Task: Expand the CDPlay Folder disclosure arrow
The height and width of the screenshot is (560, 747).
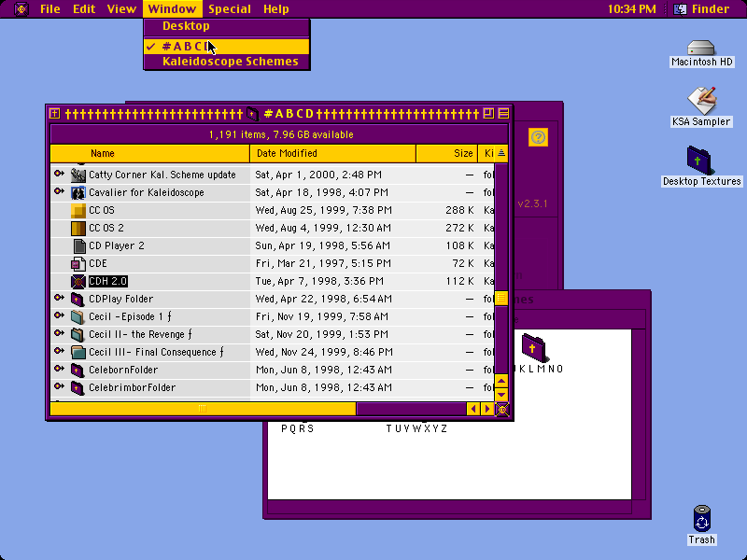Action: tap(59, 298)
